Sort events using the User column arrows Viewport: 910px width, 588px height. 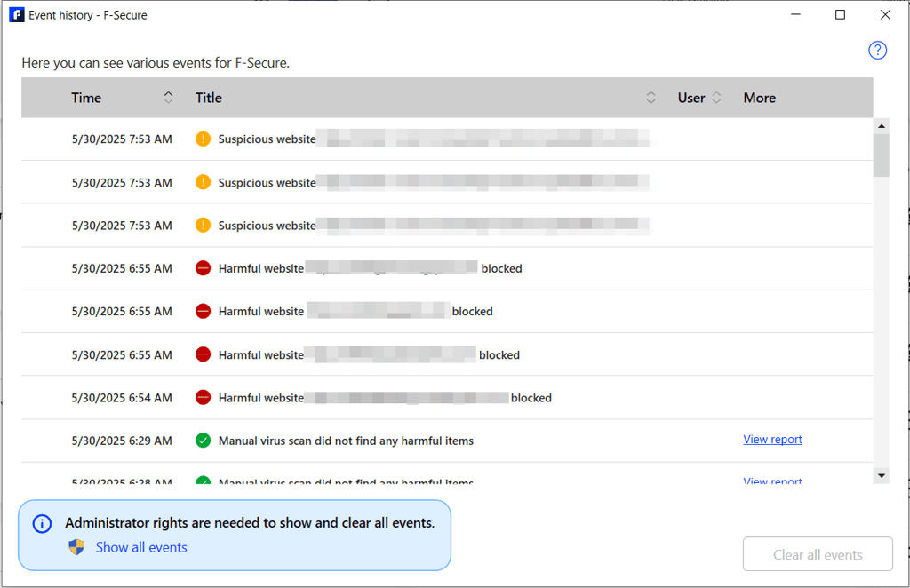[716, 98]
